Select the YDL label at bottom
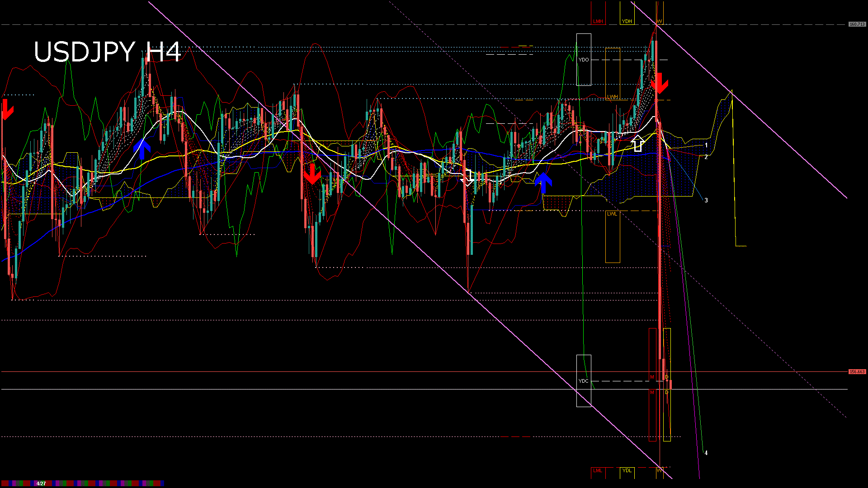This screenshot has height=488, width=868. [627, 471]
